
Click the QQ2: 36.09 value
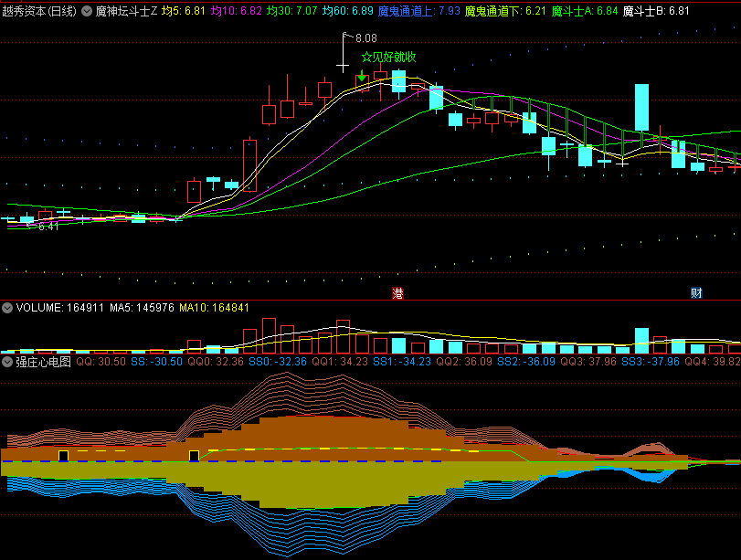tap(464, 362)
